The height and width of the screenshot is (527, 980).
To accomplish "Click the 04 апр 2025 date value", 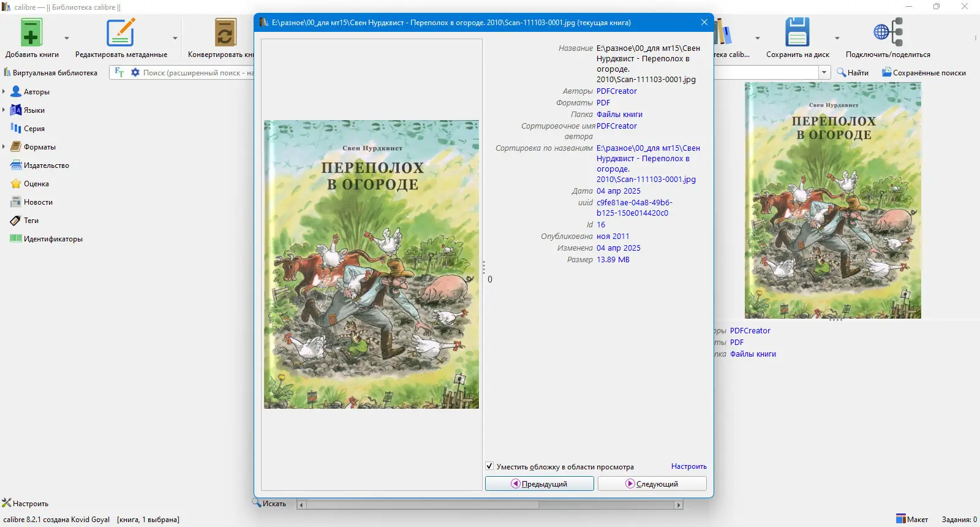I will pos(619,191).
